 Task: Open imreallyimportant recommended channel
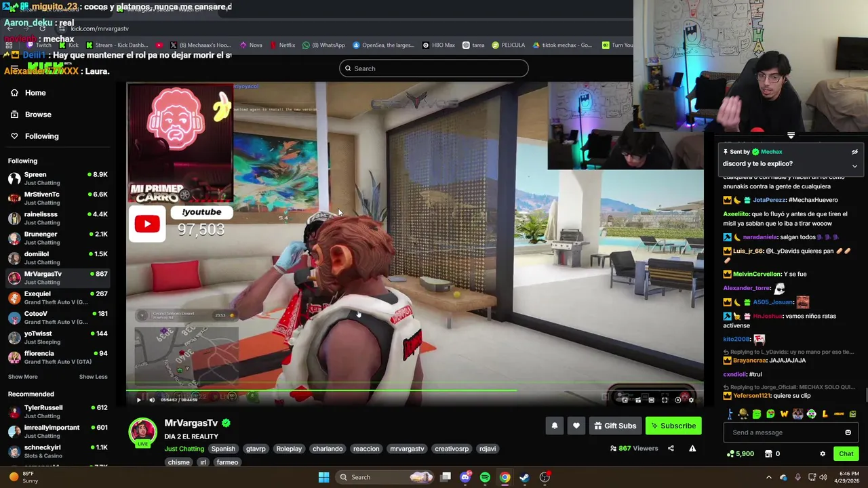[58, 431]
